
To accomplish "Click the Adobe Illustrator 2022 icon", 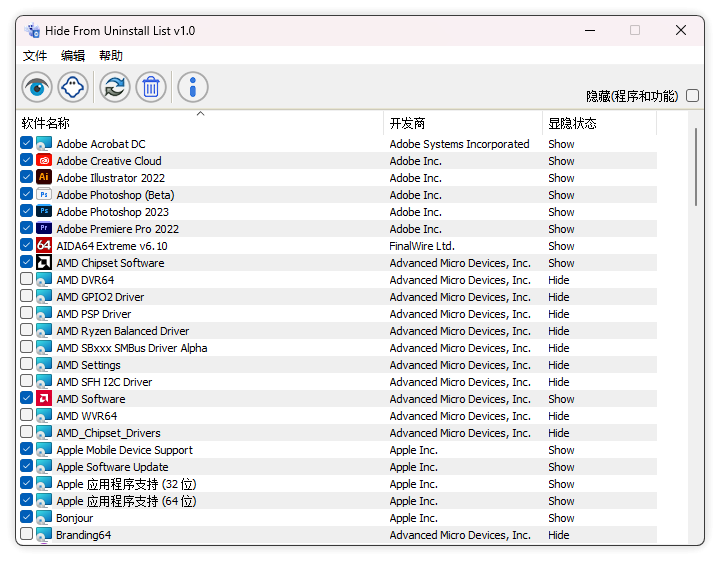I will point(44,178).
